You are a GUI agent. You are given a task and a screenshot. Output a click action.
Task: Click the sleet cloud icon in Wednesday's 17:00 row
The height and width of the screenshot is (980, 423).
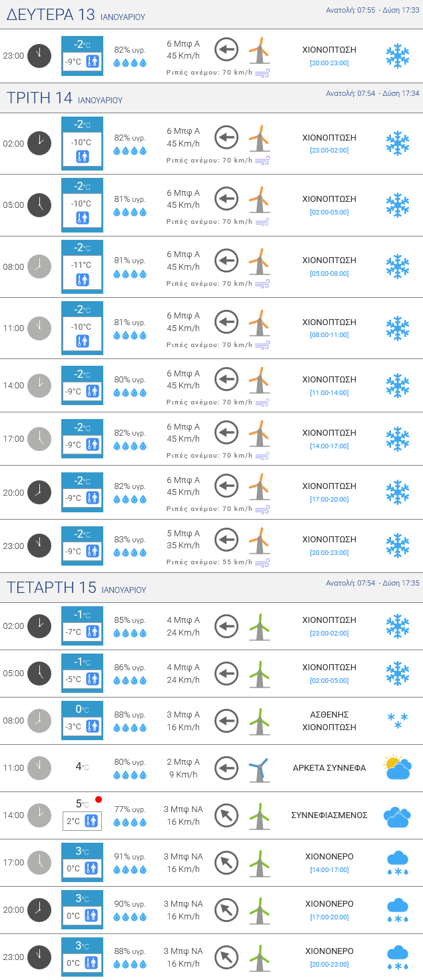click(x=398, y=862)
